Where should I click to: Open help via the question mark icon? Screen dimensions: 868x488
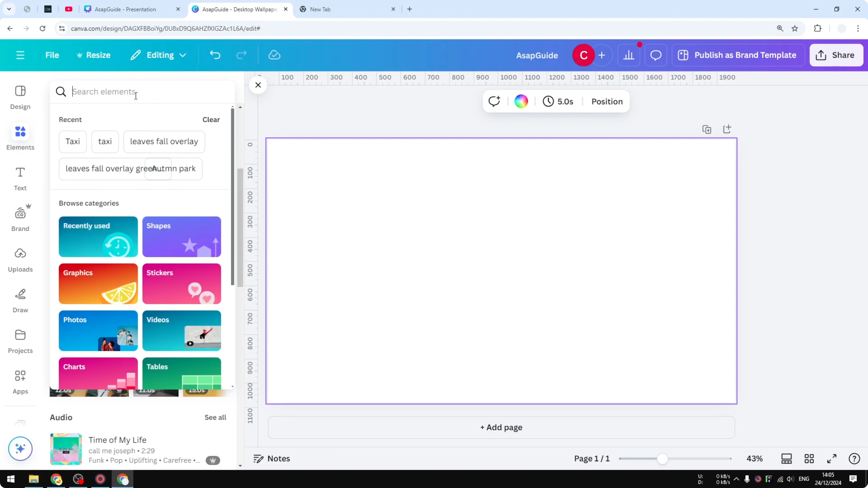point(854,459)
